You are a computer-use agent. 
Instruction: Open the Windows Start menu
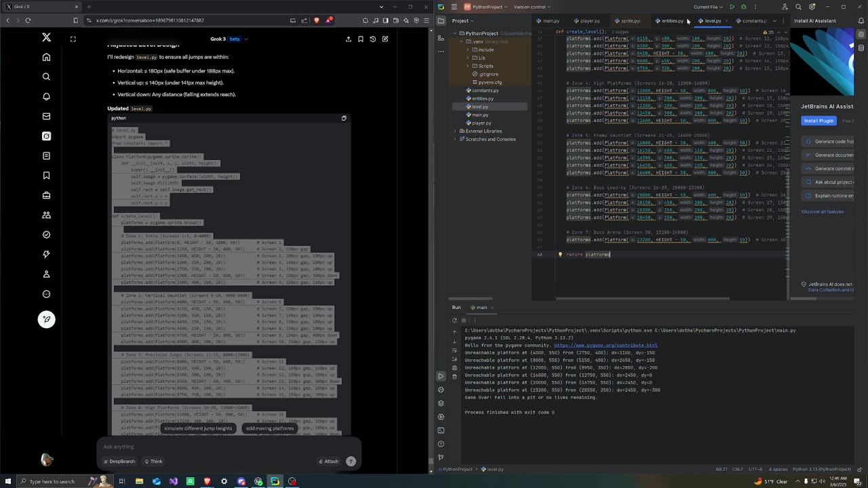(7, 481)
